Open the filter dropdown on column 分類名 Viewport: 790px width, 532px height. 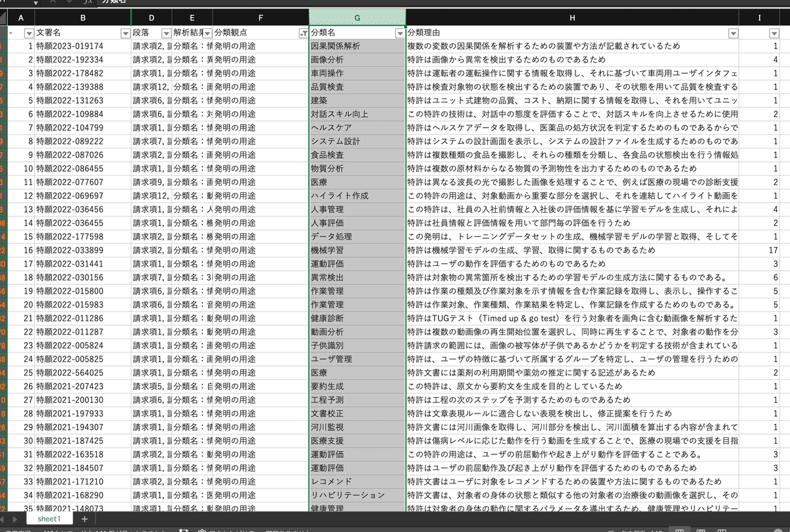tap(400, 32)
